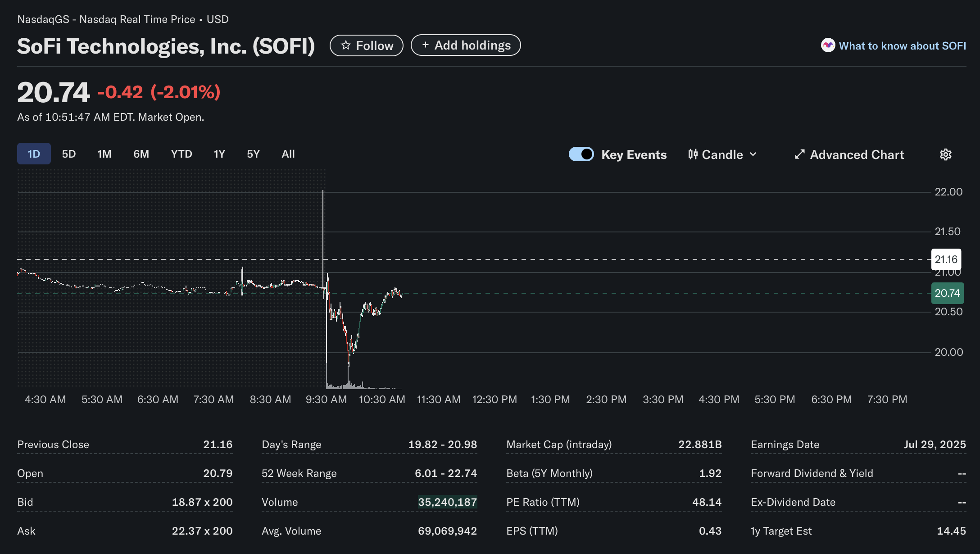Open the Advanced Chart view
Image resolution: width=980 pixels, height=554 pixels.
pos(849,154)
